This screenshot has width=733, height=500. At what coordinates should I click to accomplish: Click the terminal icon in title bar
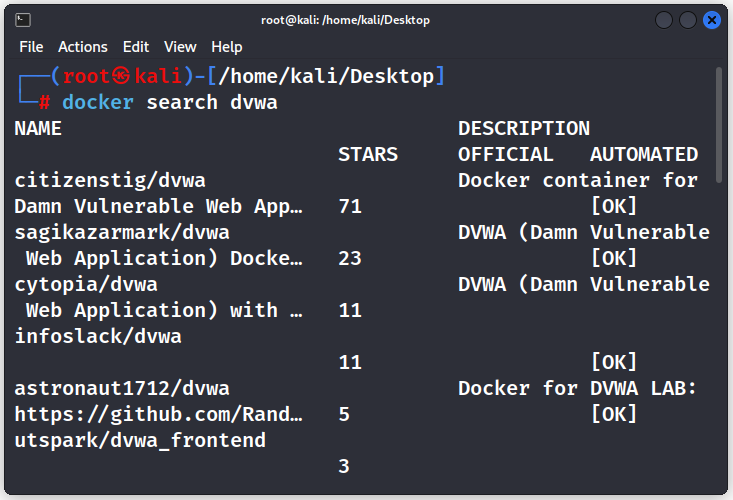coord(23,20)
